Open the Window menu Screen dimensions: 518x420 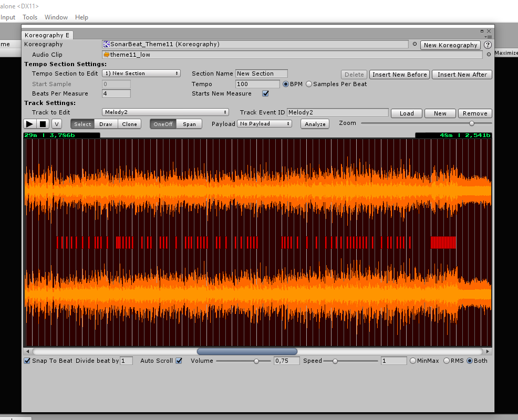tap(56, 17)
